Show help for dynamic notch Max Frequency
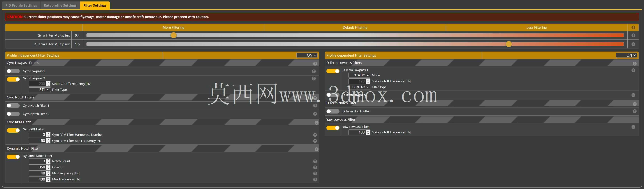 pyautogui.click(x=315, y=179)
